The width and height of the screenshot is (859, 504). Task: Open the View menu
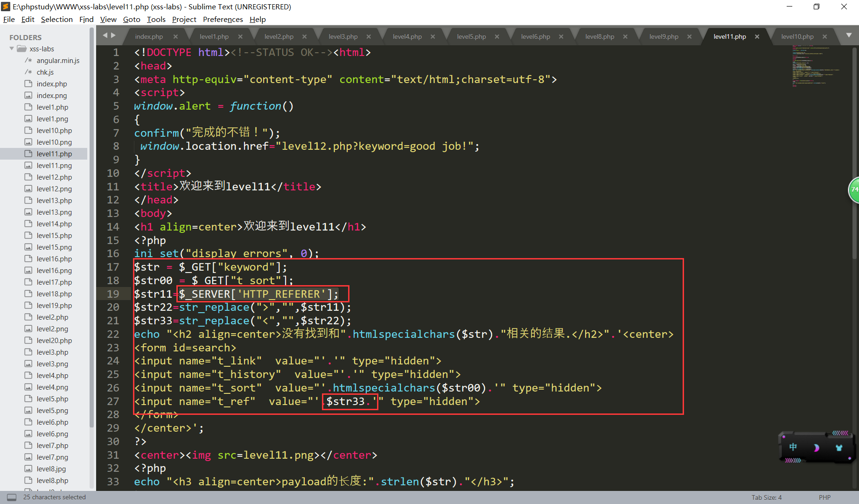108,19
